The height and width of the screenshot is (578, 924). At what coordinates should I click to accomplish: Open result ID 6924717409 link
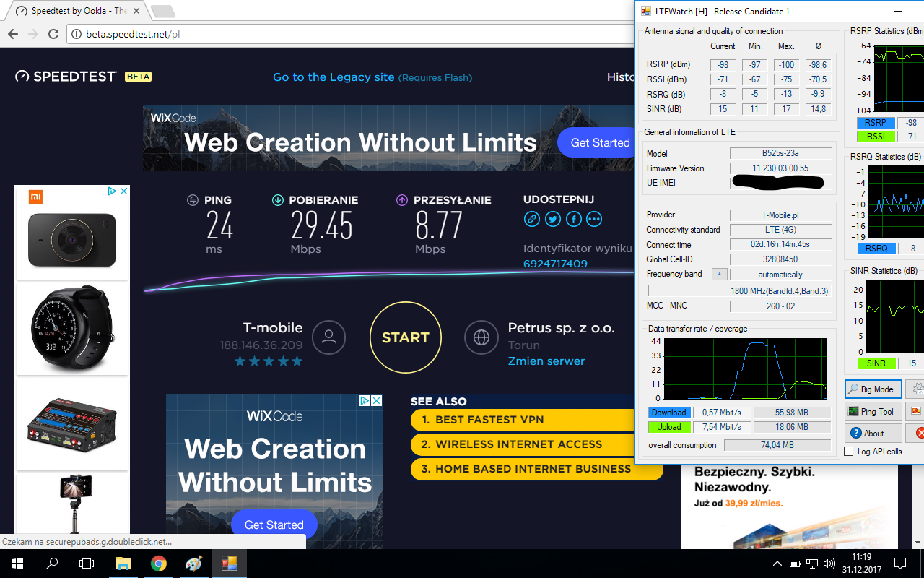point(555,264)
